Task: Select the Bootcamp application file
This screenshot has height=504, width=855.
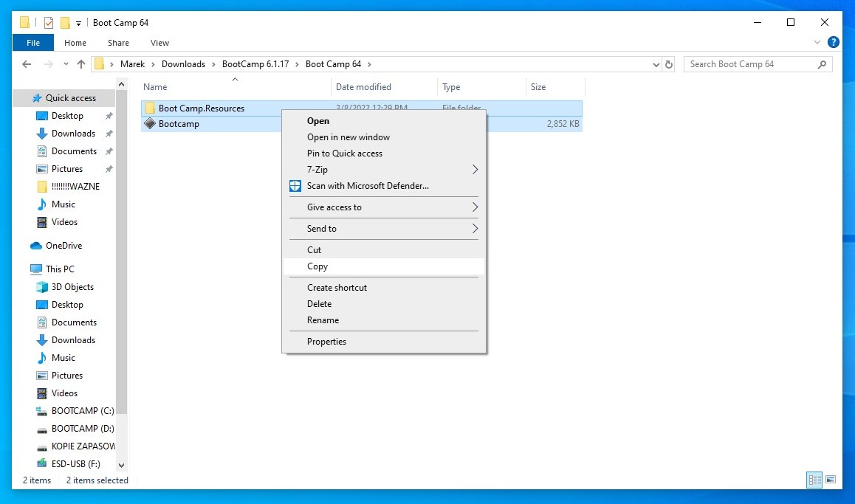Action: click(x=178, y=124)
